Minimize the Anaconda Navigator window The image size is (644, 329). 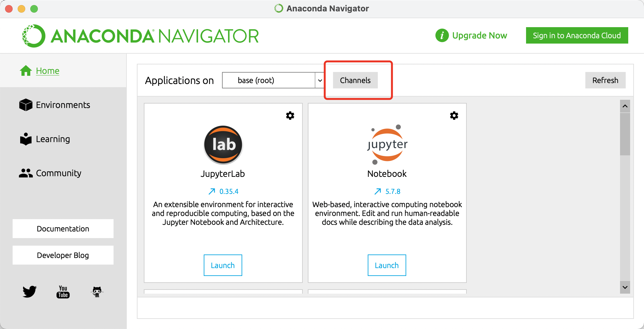[21, 9]
